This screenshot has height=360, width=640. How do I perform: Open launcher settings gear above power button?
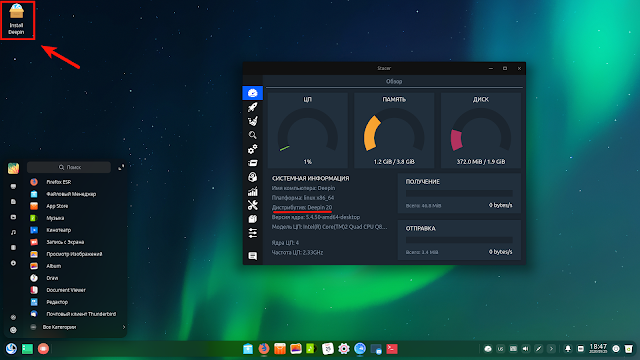tap(13, 317)
